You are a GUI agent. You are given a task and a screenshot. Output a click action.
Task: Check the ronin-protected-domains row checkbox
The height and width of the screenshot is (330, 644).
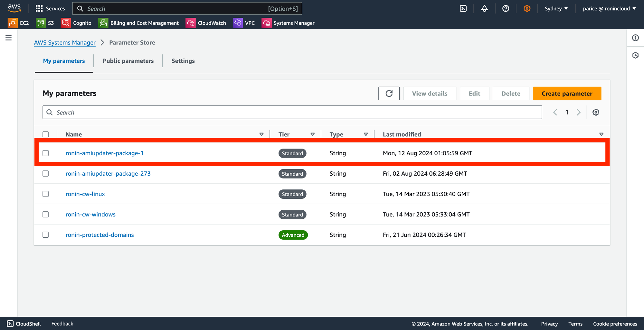coord(46,235)
